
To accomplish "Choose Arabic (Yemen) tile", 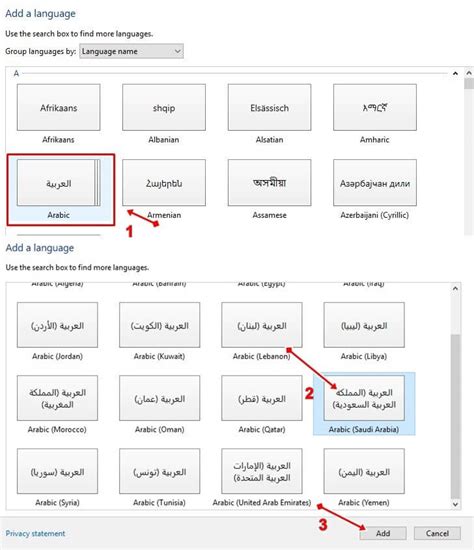I will 364,471.
